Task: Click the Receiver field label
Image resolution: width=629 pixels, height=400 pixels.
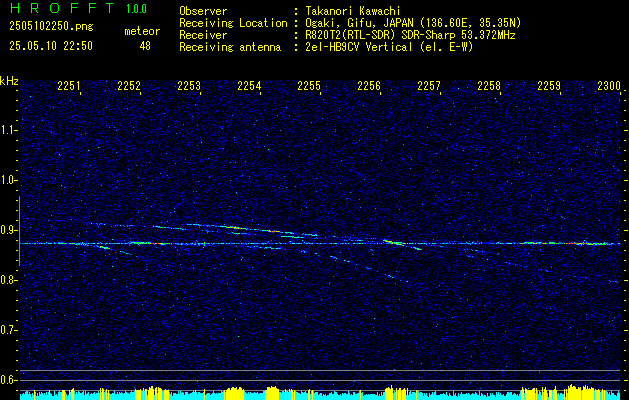Action: [x=203, y=35]
